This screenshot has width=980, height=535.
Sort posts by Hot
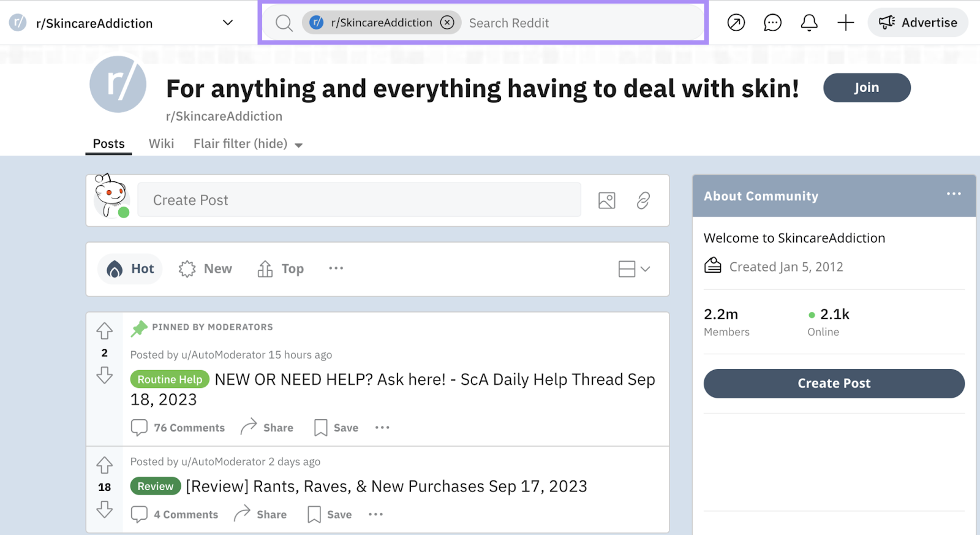click(130, 268)
